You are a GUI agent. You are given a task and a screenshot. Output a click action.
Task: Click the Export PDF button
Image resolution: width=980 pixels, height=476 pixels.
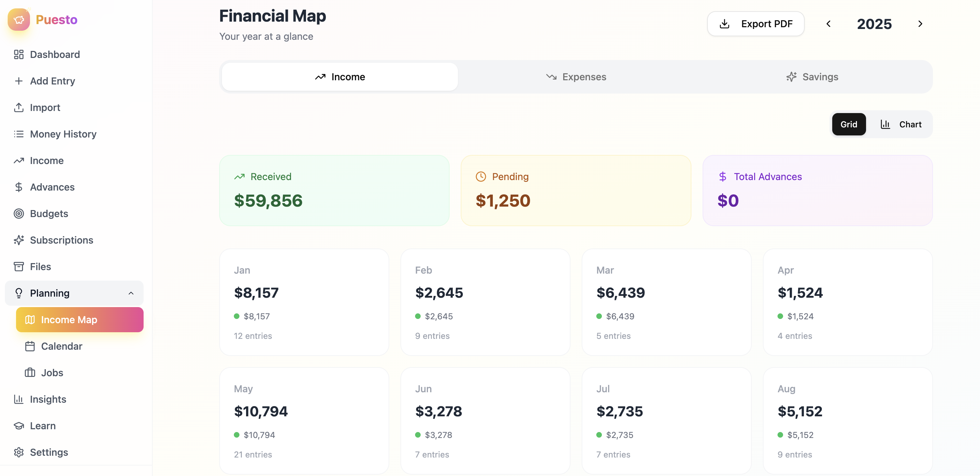click(755, 24)
